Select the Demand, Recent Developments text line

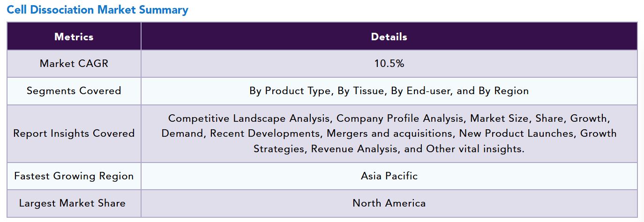[389, 133]
